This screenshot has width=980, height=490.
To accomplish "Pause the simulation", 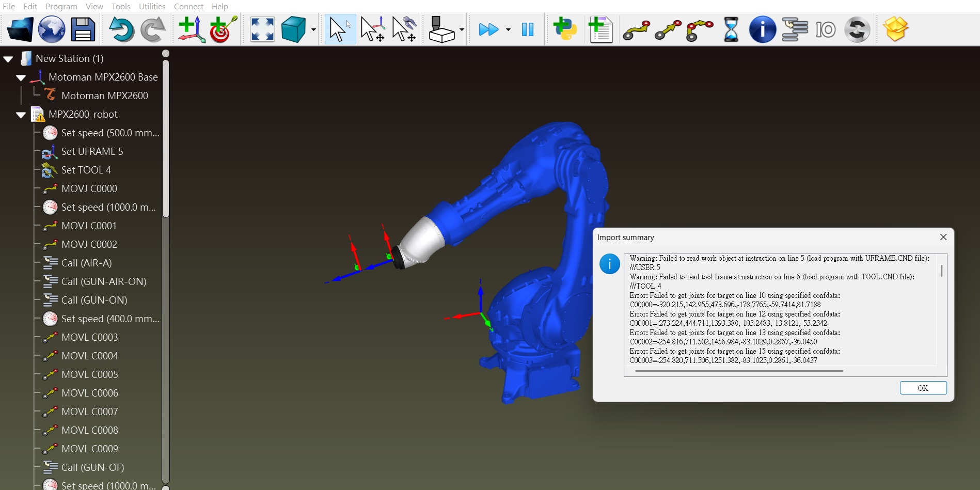I will (x=528, y=29).
